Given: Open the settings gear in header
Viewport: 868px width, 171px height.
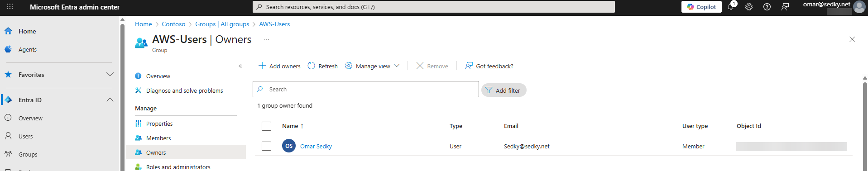Looking at the screenshot, I should 749,7.
